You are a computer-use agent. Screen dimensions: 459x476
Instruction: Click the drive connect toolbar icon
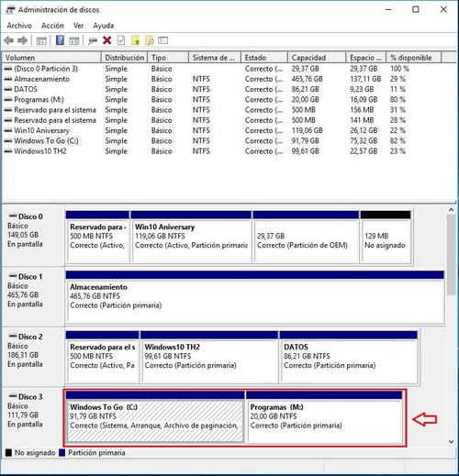click(93, 40)
